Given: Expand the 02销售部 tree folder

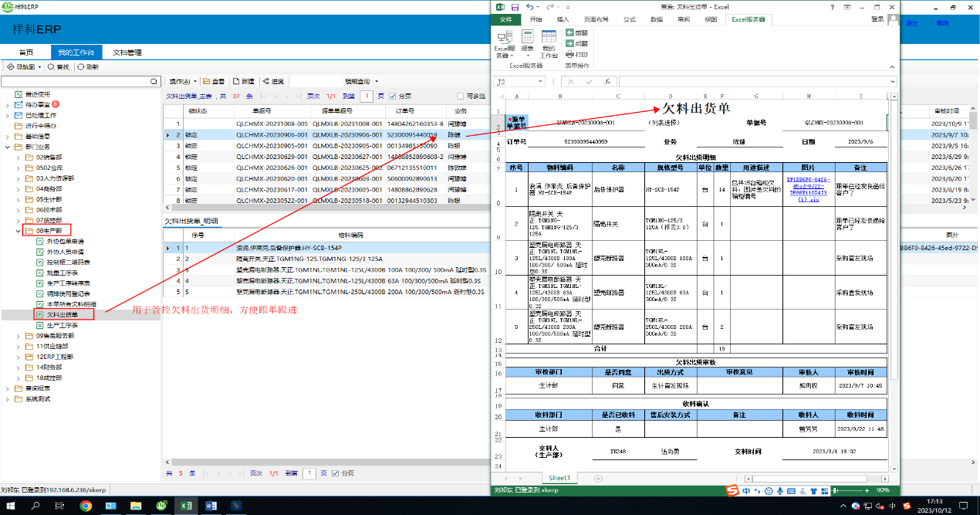Looking at the screenshot, I should coord(19,158).
